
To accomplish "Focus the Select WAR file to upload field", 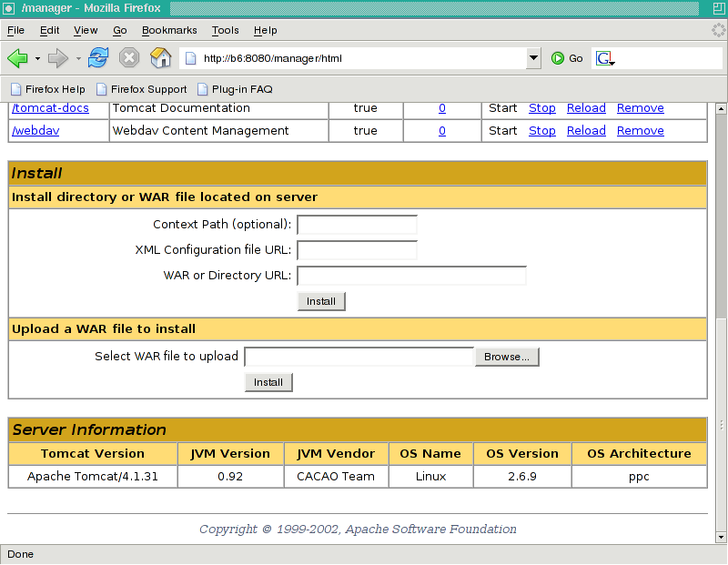I will coord(359,357).
